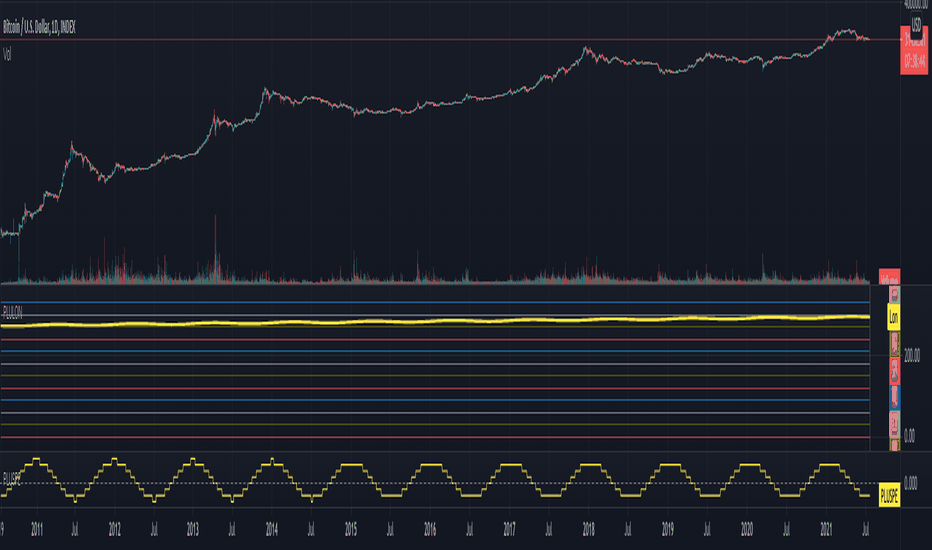Select the Vol indicator label
932x550 pixels.
[x=8, y=55]
